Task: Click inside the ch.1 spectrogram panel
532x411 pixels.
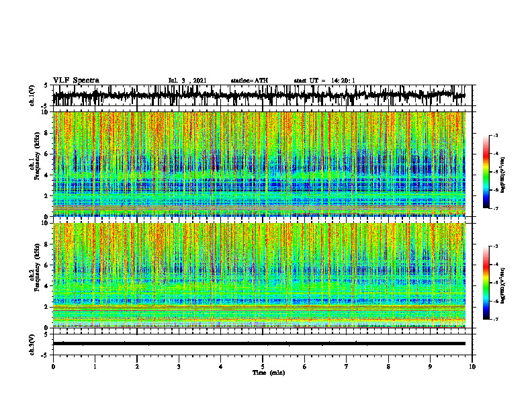Action: (x=259, y=164)
